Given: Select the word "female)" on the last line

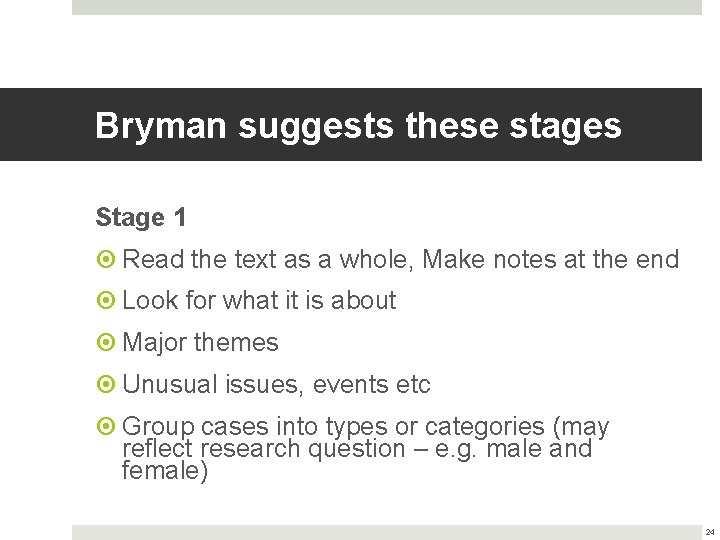Looking at the screenshot, I should tap(165, 470).
